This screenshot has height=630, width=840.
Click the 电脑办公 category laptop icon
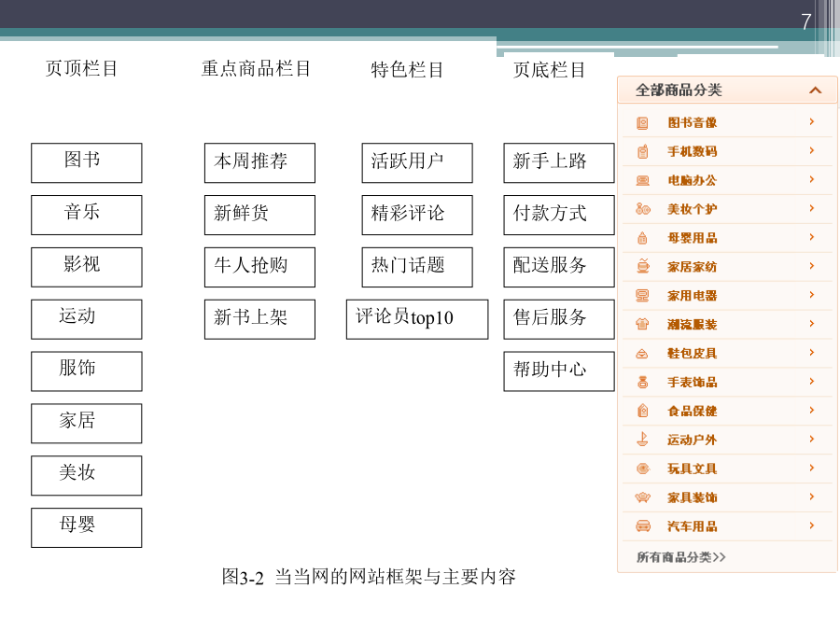642,180
